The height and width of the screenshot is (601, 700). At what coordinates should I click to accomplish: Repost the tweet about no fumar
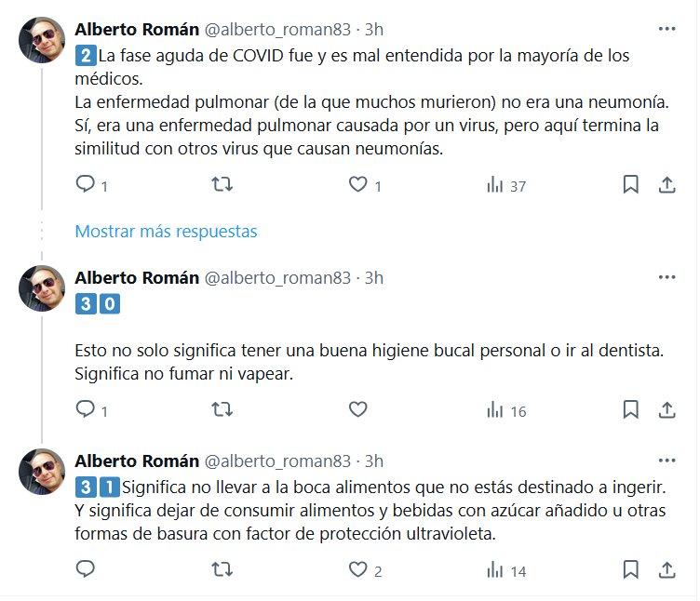click(x=222, y=409)
